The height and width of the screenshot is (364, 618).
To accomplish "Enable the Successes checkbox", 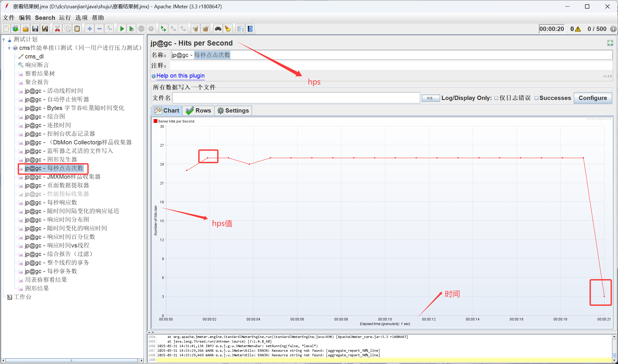I will pyautogui.click(x=536, y=98).
